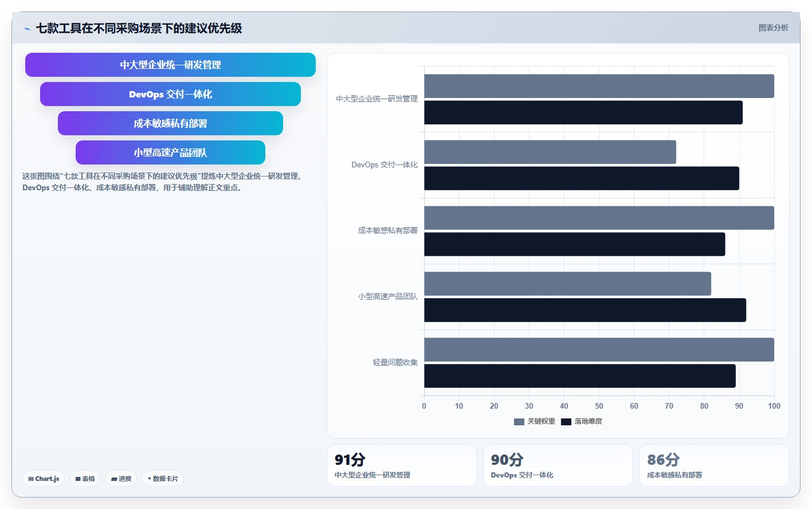Click 落地难度 bar for 成本敏感私有部署
Screen dimensions: 812x509
[x=575, y=244]
